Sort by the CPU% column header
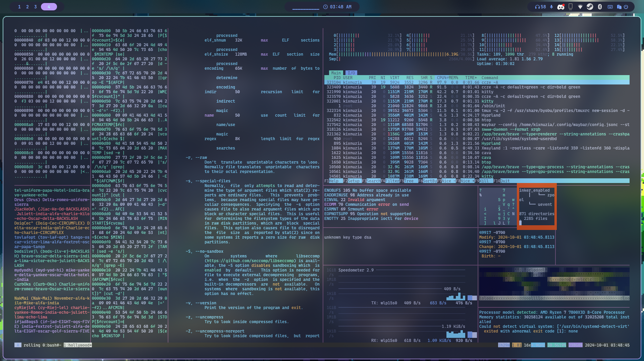Image resolution: width=644 pixels, height=361 pixels. [442, 78]
